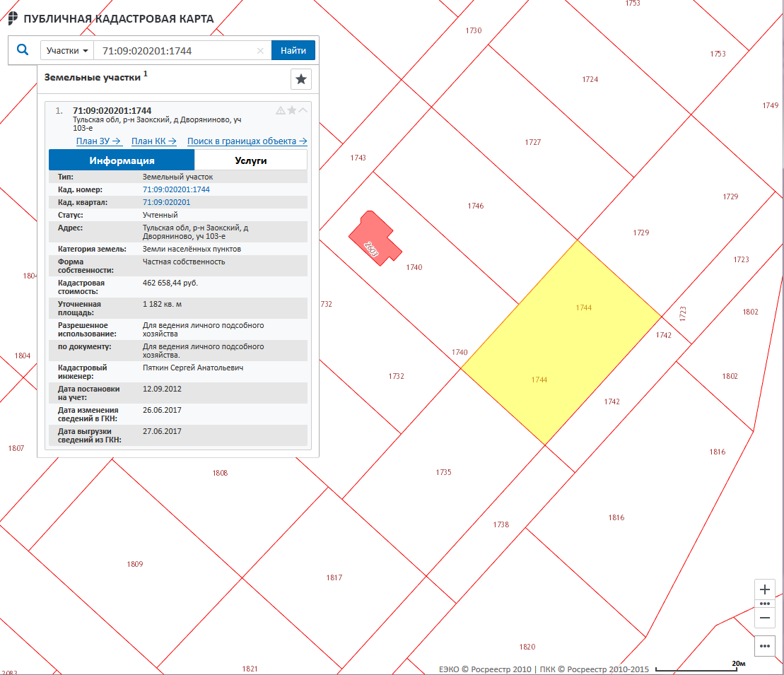Click Поиск в границах объекта link
This screenshot has width=784, height=675.
(x=247, y=141)
